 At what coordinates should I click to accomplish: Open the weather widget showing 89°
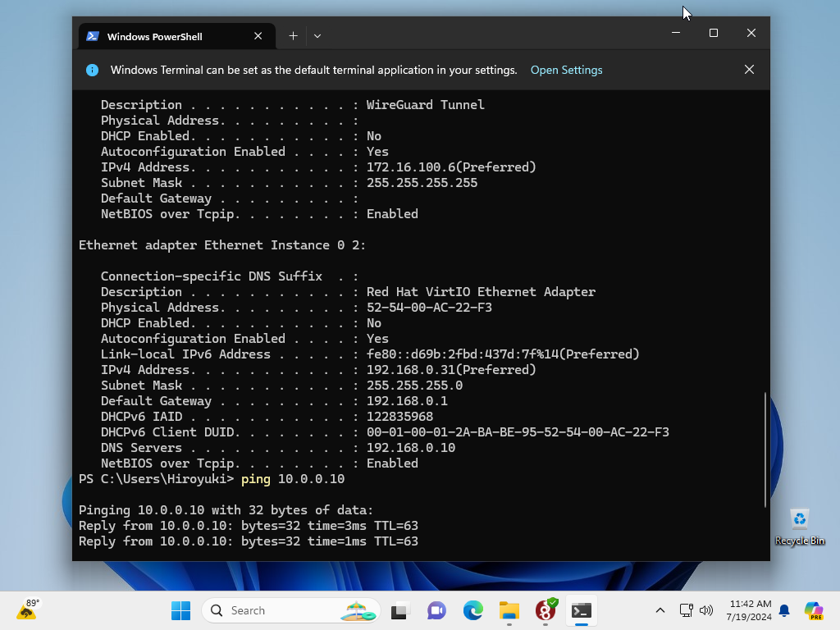(28, 610)
